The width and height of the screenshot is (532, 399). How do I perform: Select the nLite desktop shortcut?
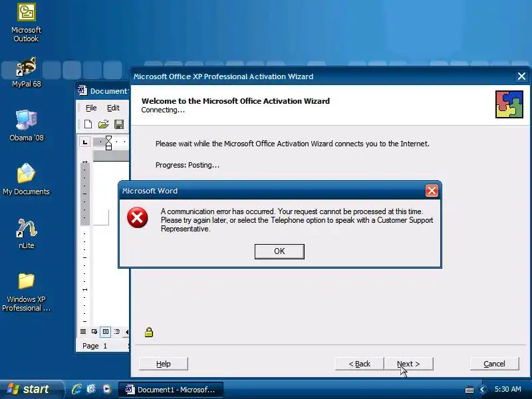(26, 234)
